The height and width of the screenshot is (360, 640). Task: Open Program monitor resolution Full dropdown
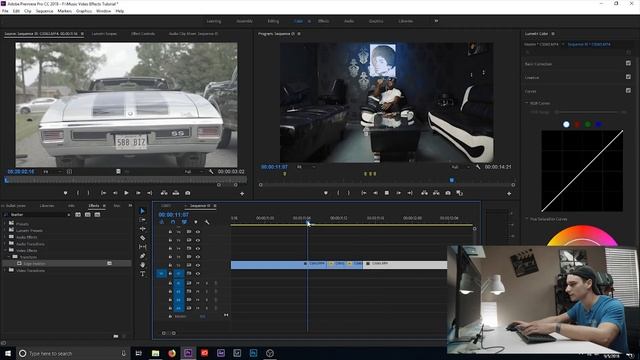coord(460,167)
